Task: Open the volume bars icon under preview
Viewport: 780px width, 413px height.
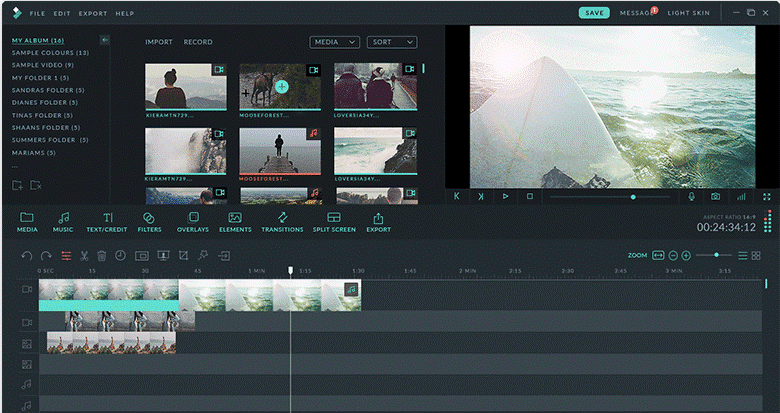Action: 741,197
